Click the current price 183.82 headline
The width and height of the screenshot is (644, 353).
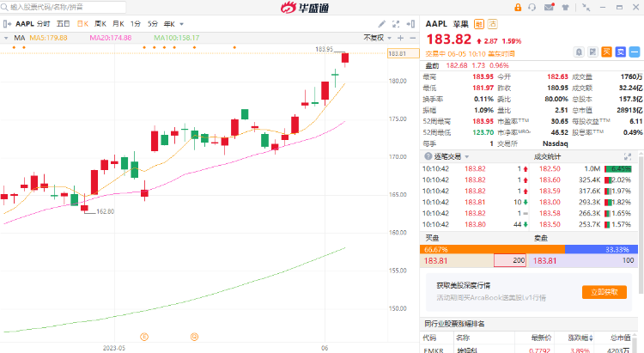[x=449, y=40]
